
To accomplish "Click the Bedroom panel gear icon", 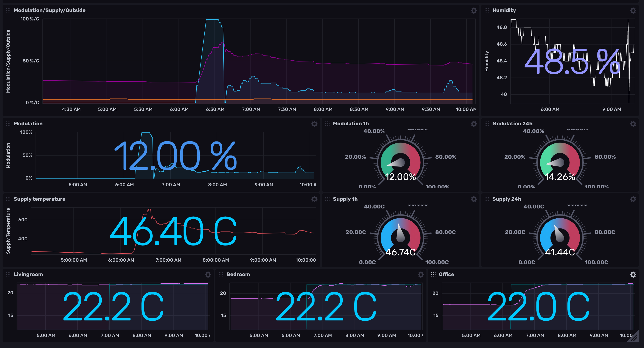I will (x=420, y=275).
